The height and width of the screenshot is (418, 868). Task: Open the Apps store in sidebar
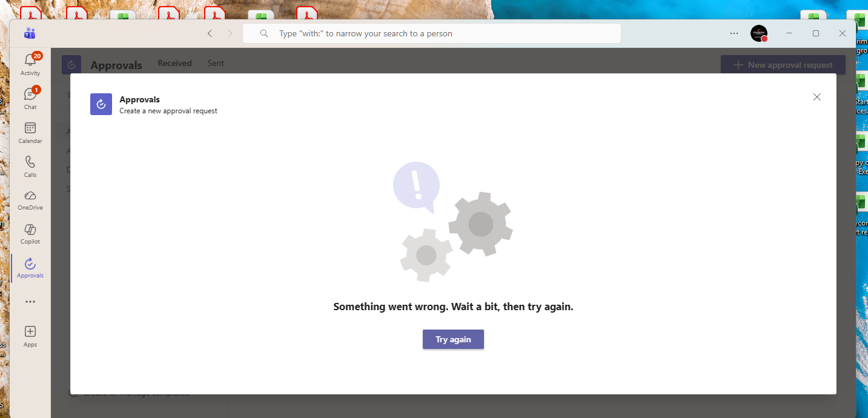pos(30,336)
